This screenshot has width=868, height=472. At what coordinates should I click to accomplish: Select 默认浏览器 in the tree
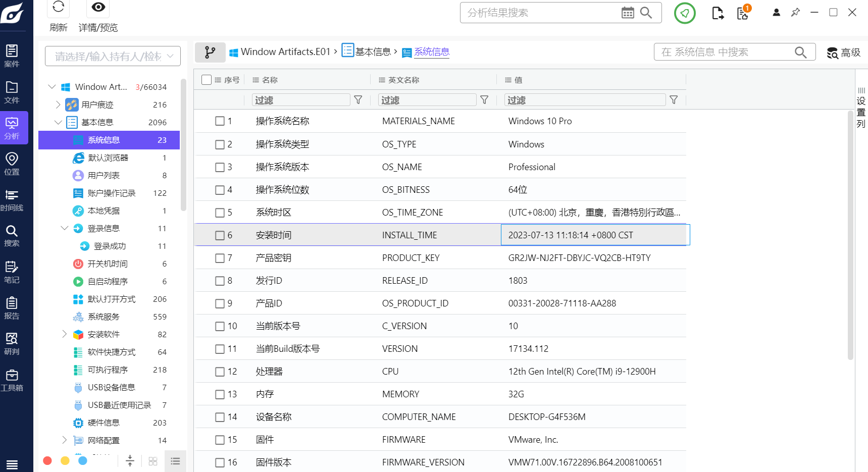pos(109,158)
